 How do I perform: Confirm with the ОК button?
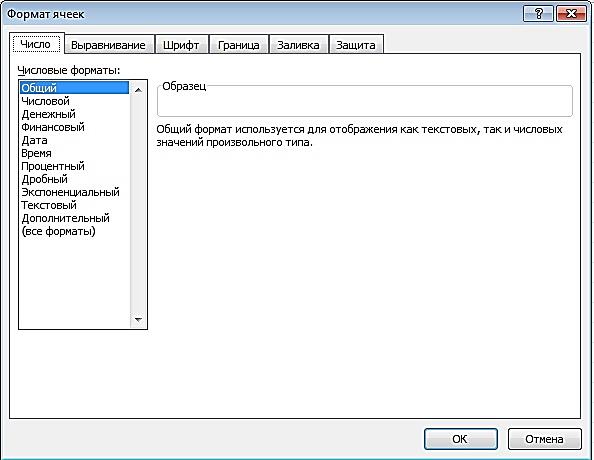461,439
